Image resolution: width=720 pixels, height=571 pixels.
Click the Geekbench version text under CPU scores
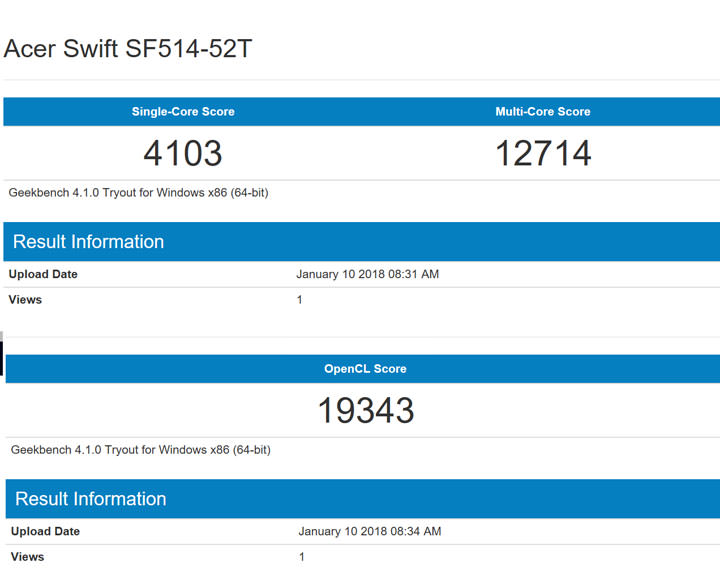(138, 193)
